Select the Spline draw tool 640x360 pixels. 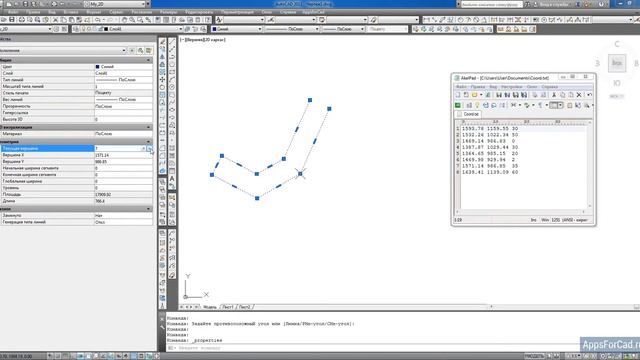coord(172,102)
